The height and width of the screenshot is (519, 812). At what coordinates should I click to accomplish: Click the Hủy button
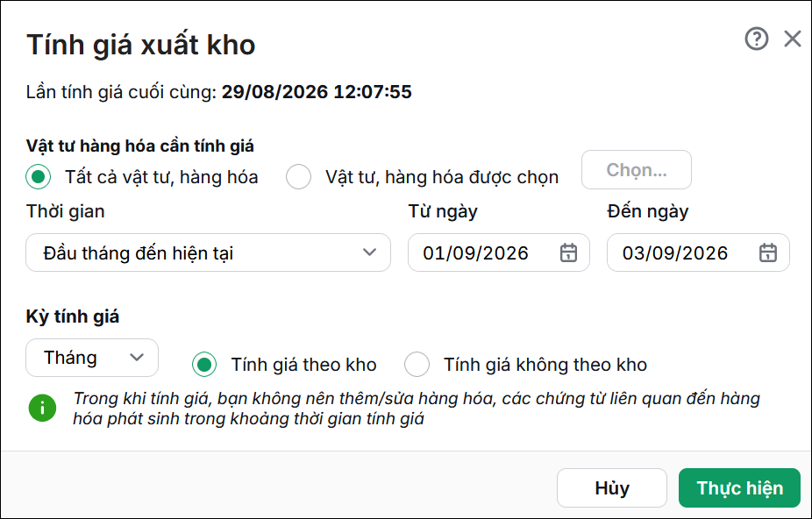[x=612, y=488]
